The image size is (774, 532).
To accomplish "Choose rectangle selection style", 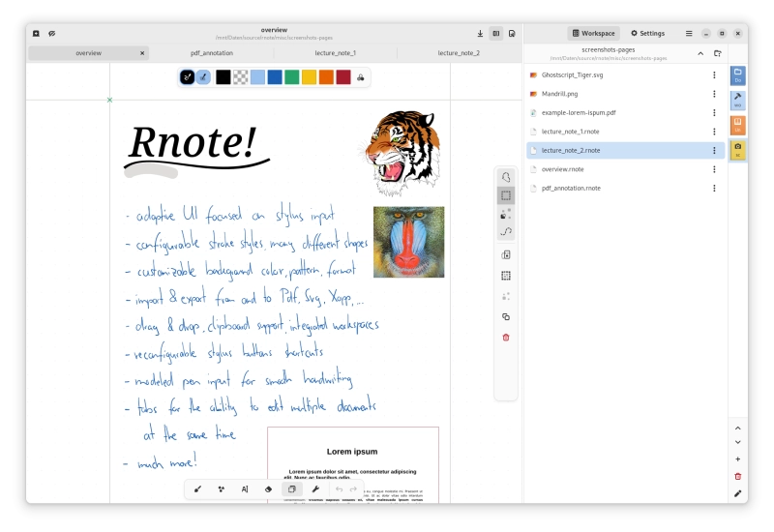I will tap(506, 195).
